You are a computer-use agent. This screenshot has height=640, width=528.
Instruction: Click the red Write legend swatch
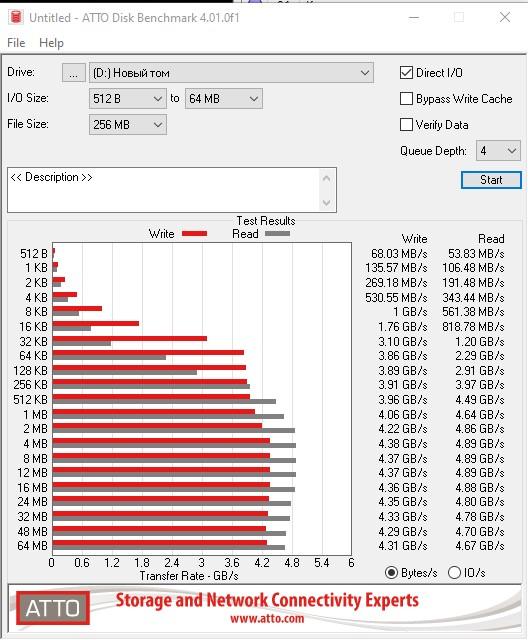[x=195, y=233]
